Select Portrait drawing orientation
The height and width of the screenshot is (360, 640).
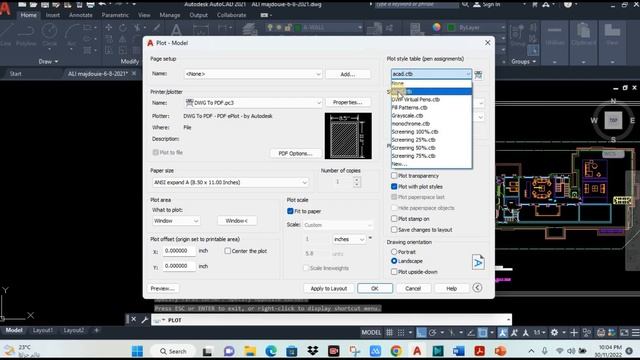[394, 252]
